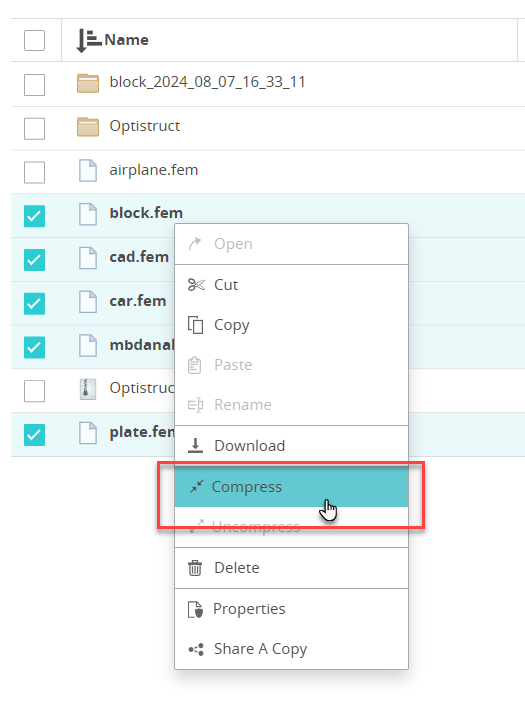Toggle the select-all checkbox in header
Image resolution: width=525 pixels, height=716 pixels.
[x=34, y=40]
